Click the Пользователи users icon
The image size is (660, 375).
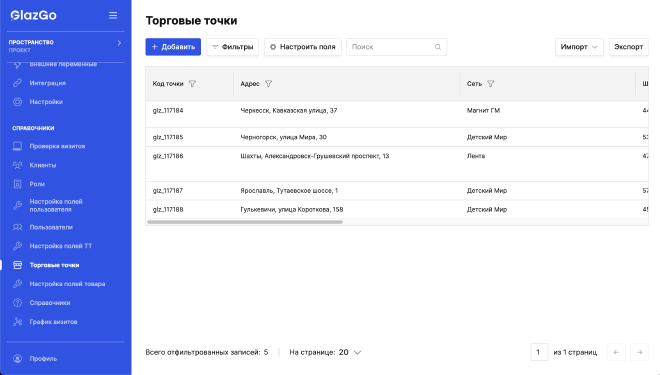[17, 227]
